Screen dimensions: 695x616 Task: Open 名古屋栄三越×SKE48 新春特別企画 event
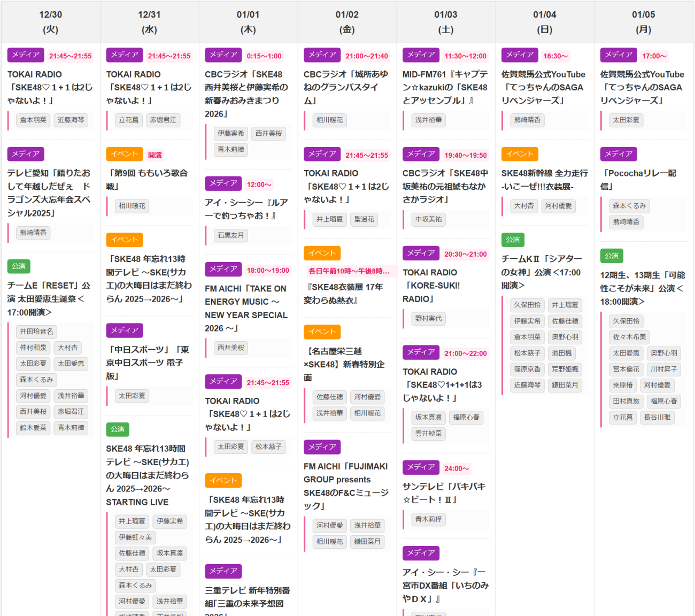point(344,364)
